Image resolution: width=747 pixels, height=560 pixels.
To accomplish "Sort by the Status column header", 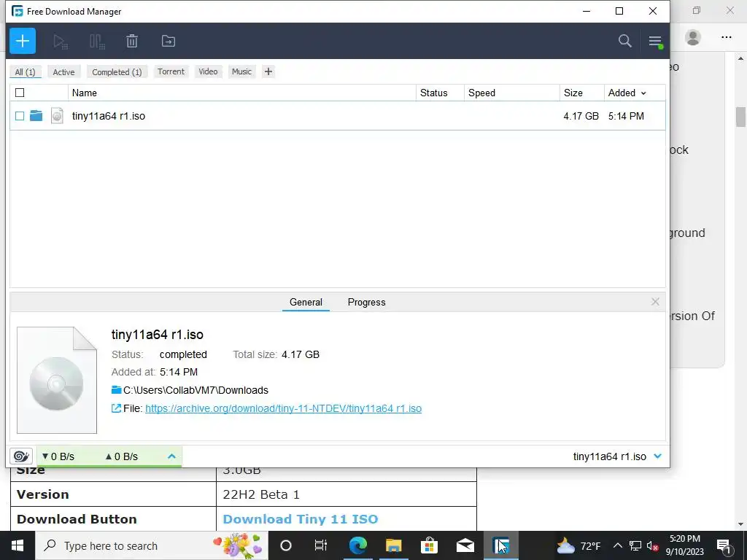I will click(x=440, y=93).
